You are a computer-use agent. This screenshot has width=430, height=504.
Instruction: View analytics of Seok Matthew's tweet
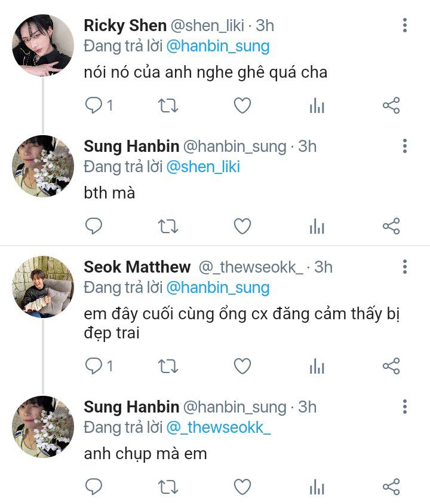(317, 366)
